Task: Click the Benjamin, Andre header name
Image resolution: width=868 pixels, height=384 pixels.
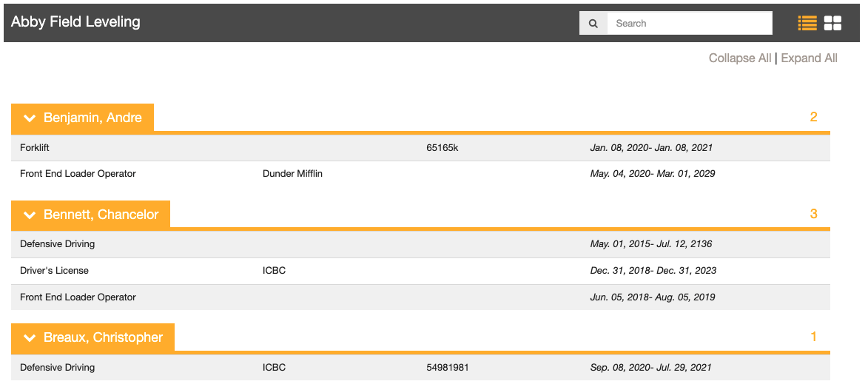Action: 92,118
